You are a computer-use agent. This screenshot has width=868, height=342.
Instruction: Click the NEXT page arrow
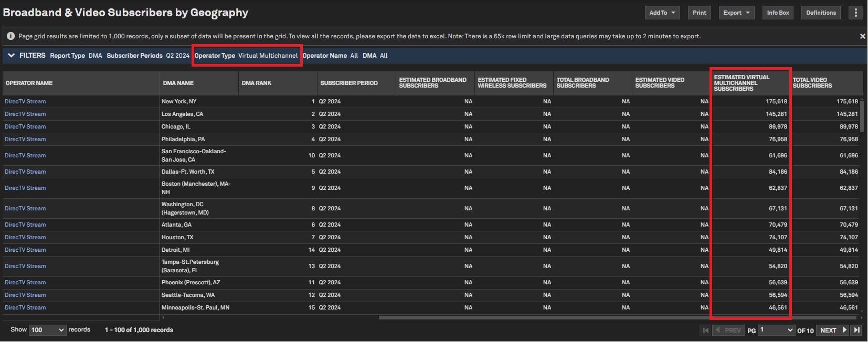pos(833,330)
